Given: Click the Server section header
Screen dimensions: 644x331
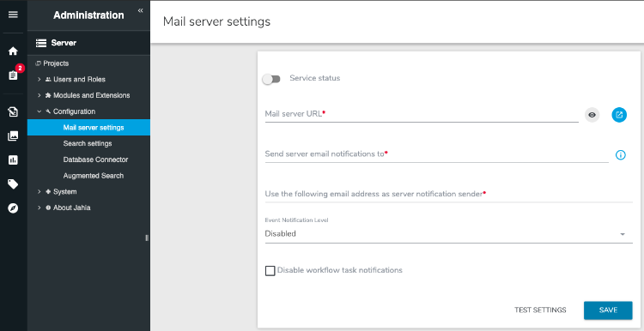Looking at the screenshot, I should click(x=88, y=43).
